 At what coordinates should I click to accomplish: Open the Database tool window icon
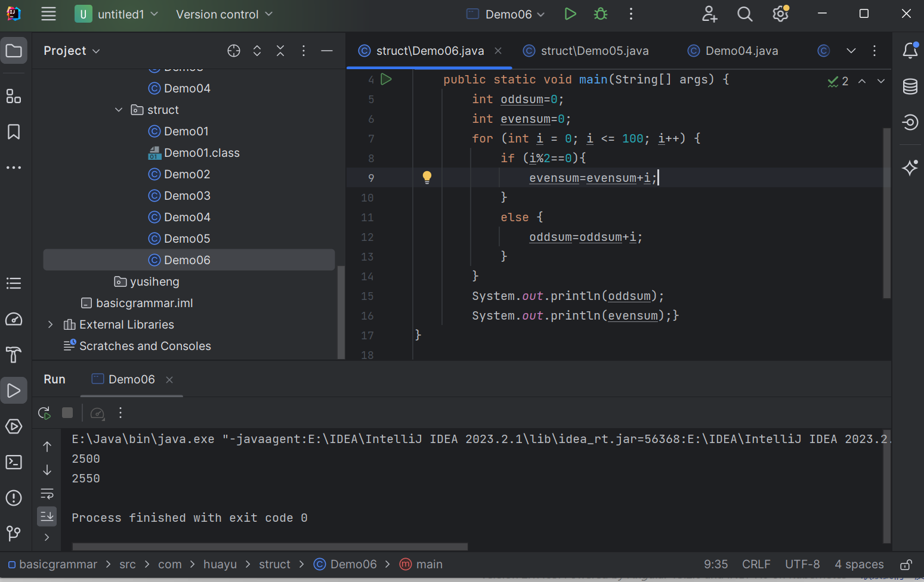(910, 86)
